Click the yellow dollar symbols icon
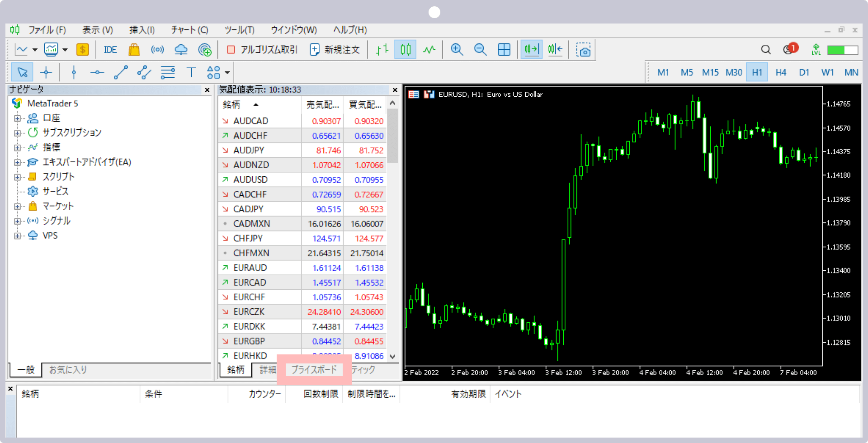The height and width of the screenshot is (443, 868). (x=83, y=50)
